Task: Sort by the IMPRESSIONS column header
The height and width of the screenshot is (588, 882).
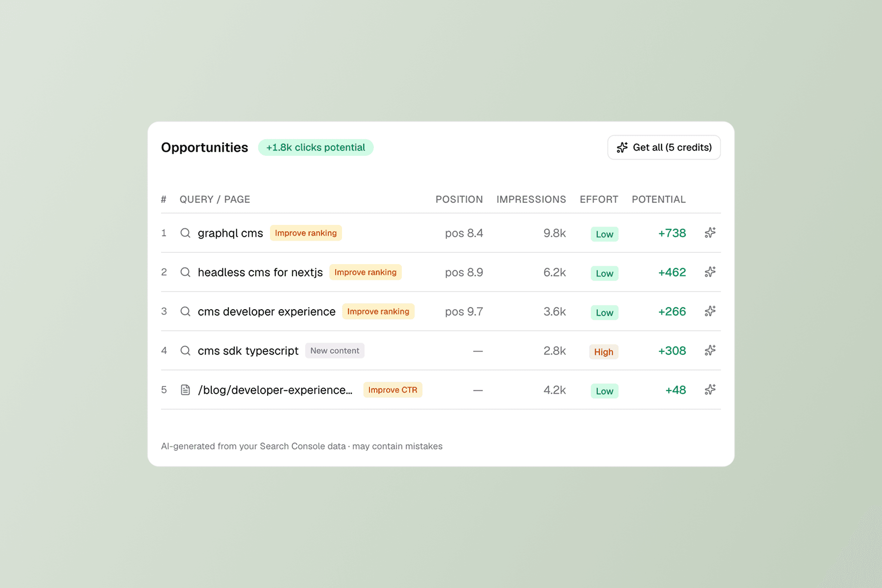Action: tap(531, 199)
